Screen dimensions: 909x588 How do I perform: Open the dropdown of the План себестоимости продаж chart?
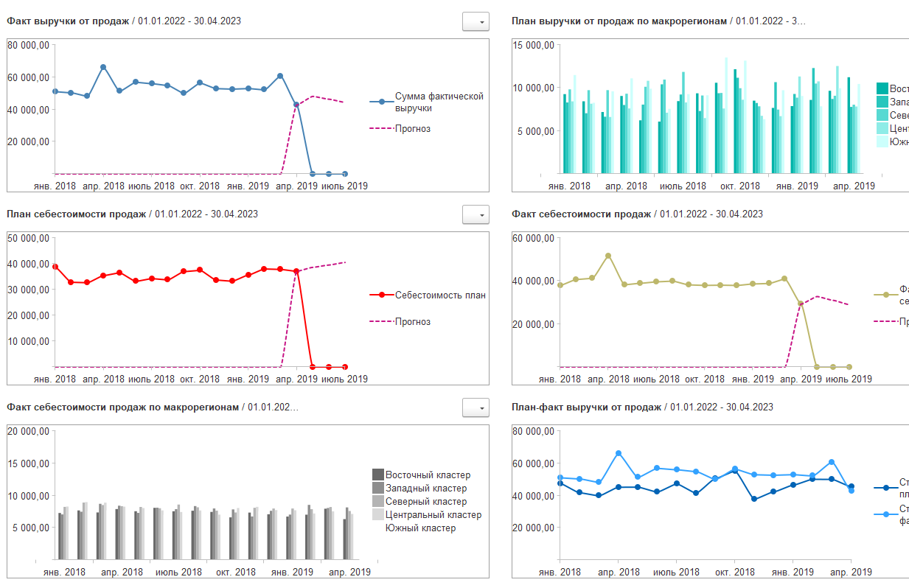point(476,214)
